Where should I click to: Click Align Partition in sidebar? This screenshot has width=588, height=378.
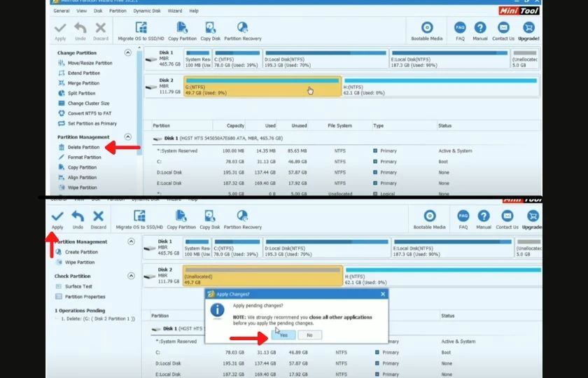77,177
